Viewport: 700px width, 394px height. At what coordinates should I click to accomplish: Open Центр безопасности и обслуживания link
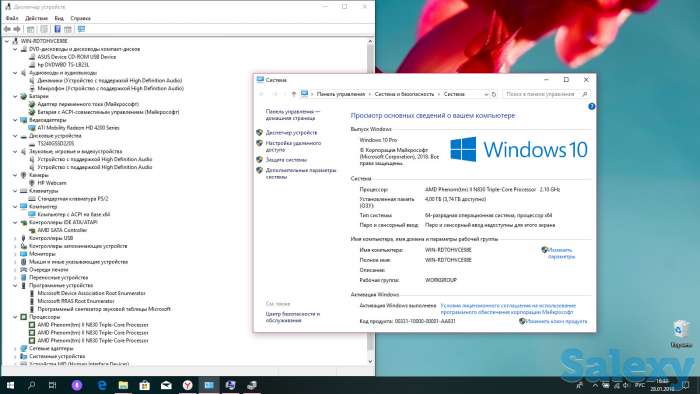click(x=292, y=317)
